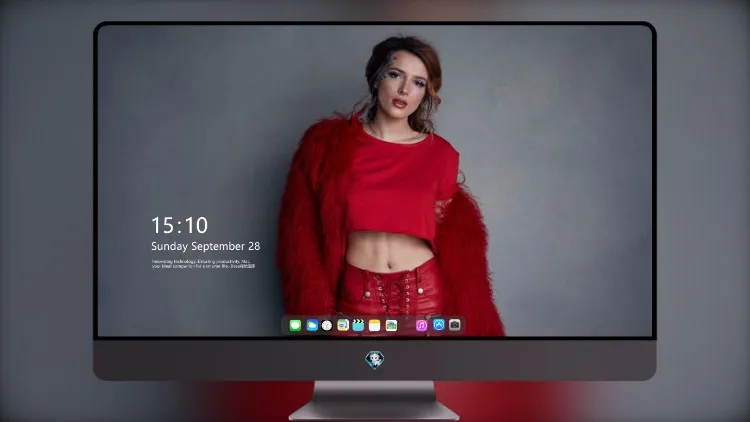Click the 15:10 clock widget

(179, 225)
